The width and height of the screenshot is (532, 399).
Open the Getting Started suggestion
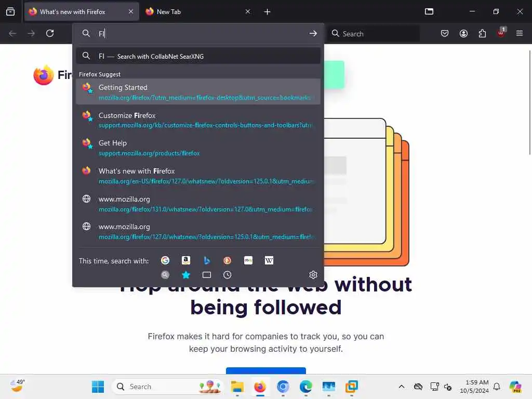(x=198, y=92)
